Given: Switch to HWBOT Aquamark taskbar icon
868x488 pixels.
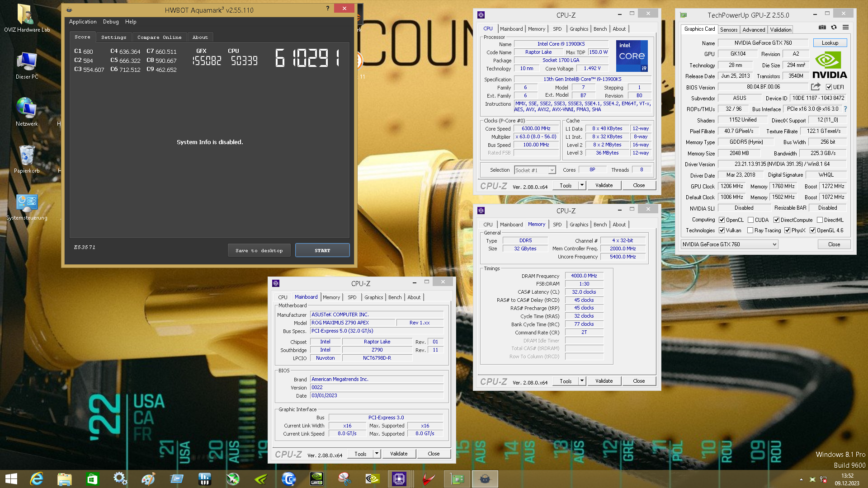Looking at the screenshot, I should coord(485,479).
